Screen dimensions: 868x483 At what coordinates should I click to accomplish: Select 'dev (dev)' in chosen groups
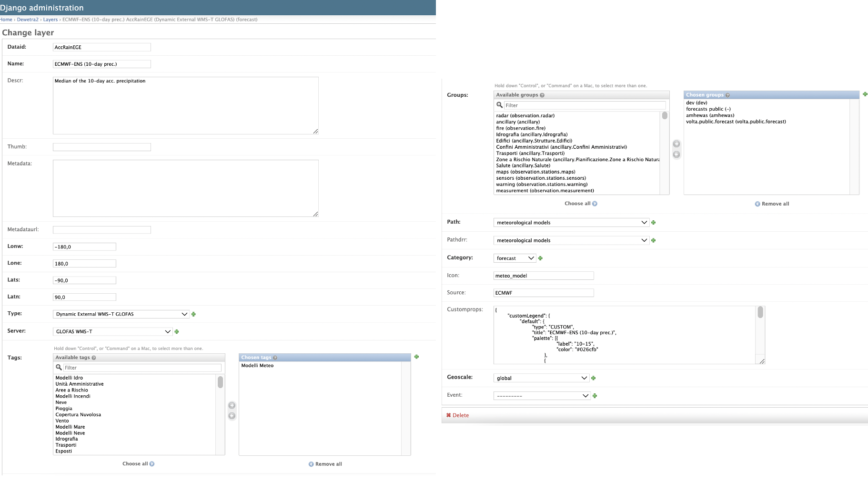coord(696,103)
